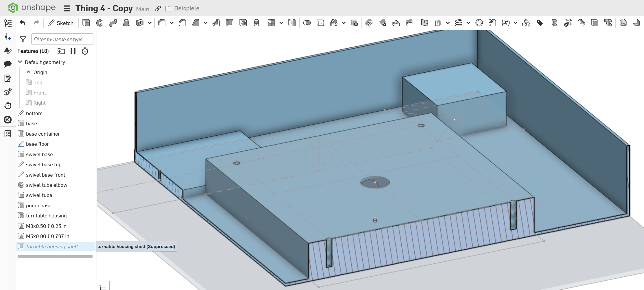Focus the Filter by name or type field
Screen dimensions: 644x290
tap(62, 39)
